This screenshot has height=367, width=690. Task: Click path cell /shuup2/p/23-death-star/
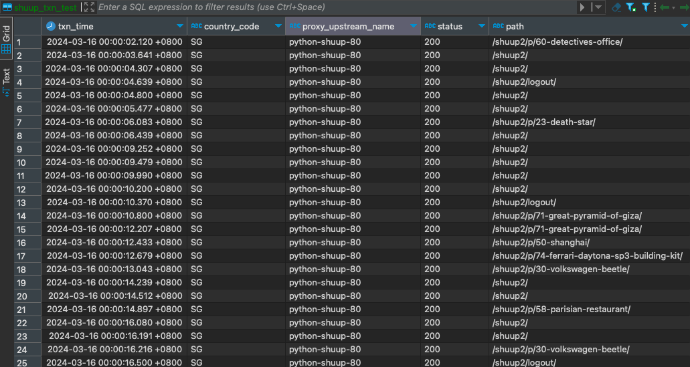point(589,122)
